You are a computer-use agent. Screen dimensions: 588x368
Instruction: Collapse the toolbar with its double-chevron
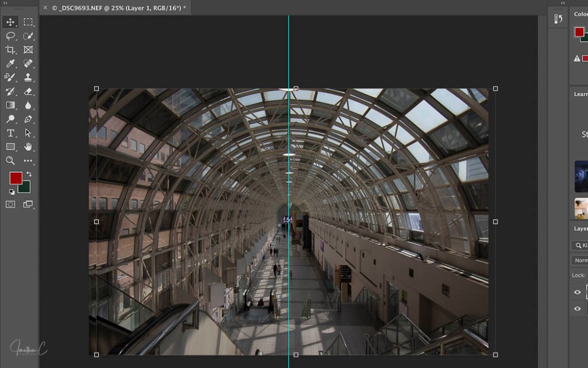point(5,5)
